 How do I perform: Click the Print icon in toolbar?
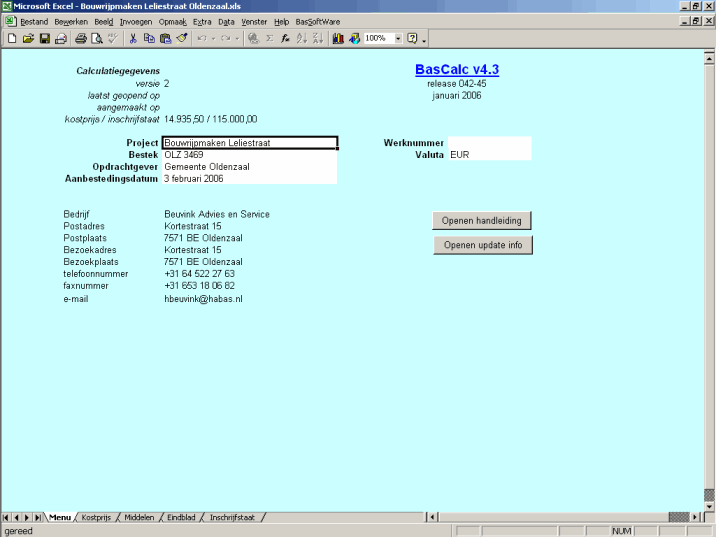(x=81, y=38)
